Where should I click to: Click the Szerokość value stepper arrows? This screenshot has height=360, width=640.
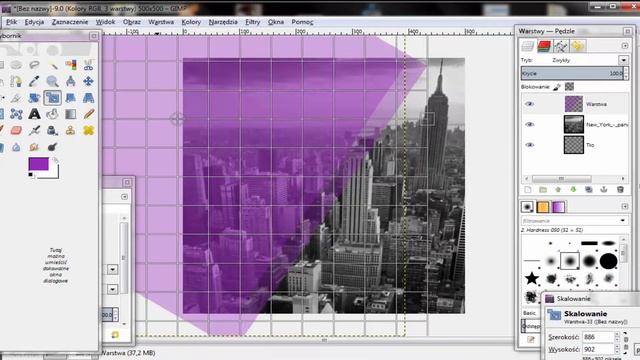(617, 337)
